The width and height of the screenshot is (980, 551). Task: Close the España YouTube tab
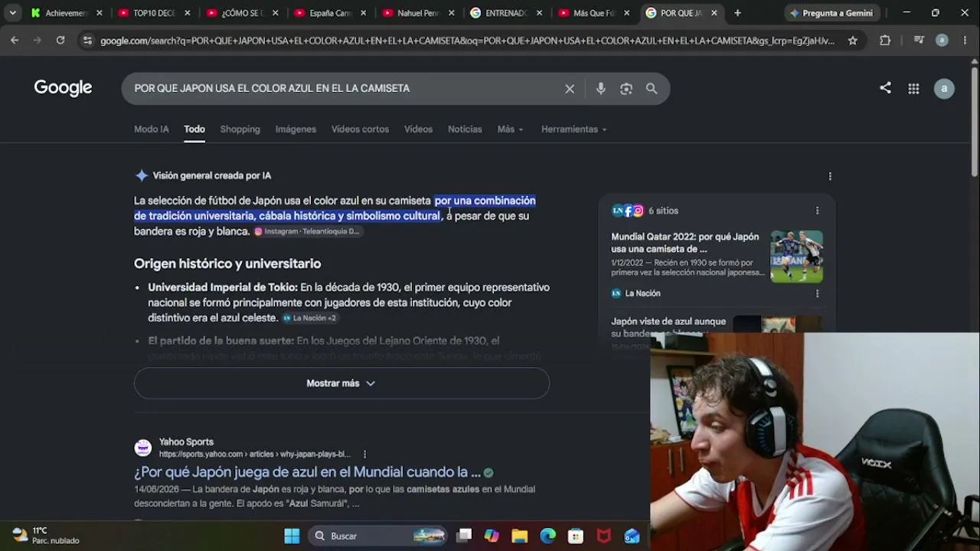click(363, 13)
